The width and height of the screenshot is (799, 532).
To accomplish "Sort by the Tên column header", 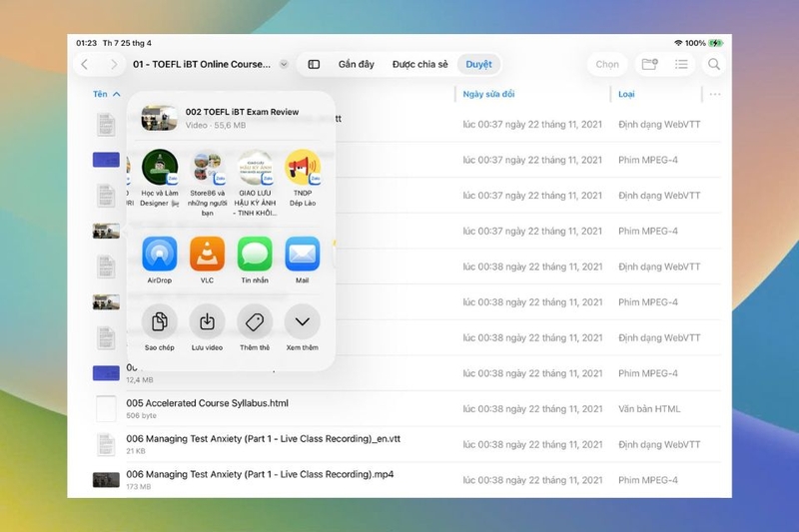I will pyautogui.click(x=106, y=94).
